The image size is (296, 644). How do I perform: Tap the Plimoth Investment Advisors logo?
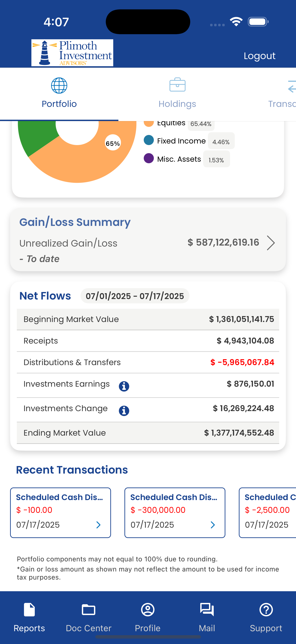point(72,53)
